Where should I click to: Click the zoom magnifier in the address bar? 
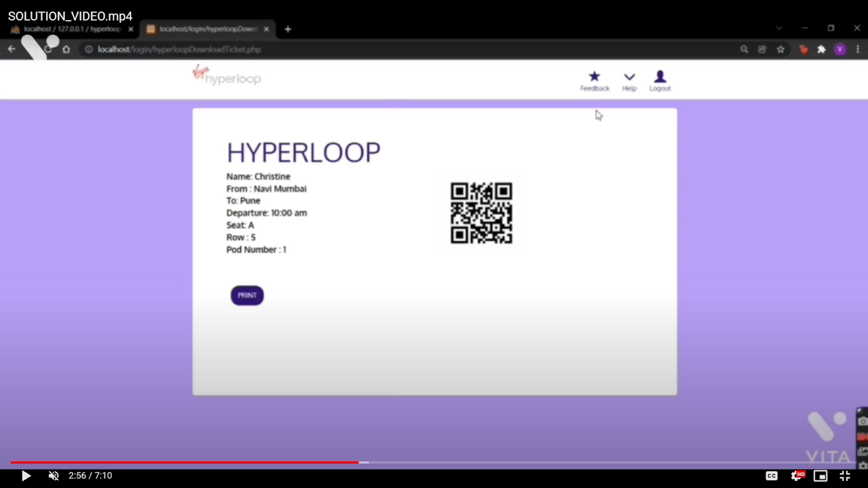point(743,49)
